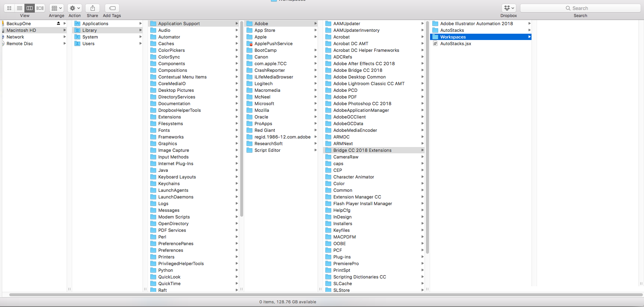Image resolution: width=644 pixels, height=307 pixels.
Task: Click the Microsoft folder icon
Action: click(249, 104)
